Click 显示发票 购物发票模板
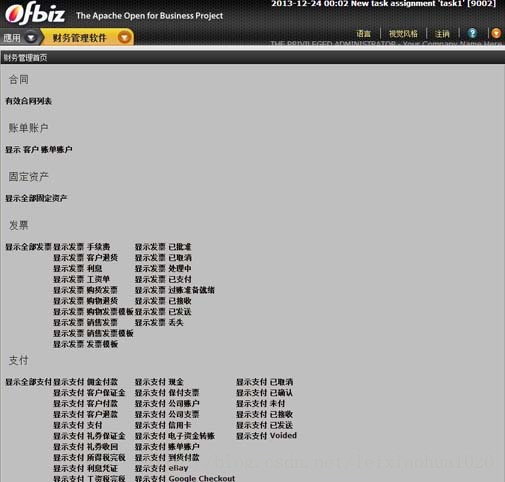The image size is (505, 482). (x=93, y=312)
